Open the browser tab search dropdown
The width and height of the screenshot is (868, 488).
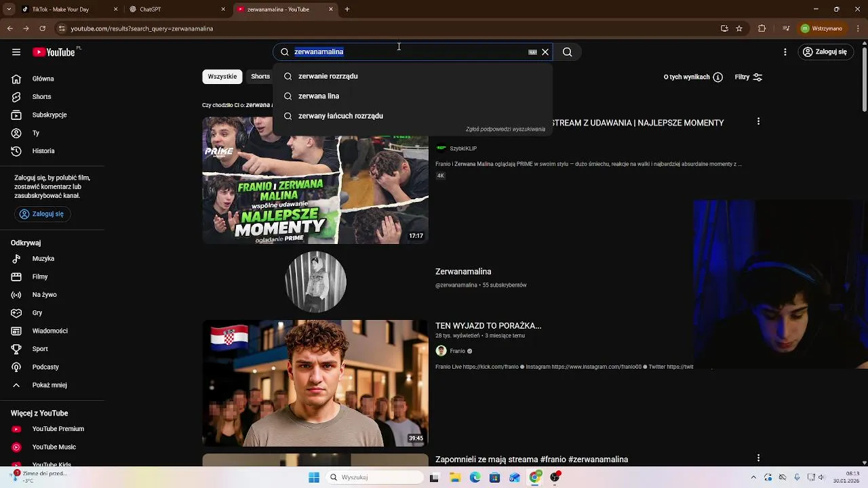coord(9,9)
